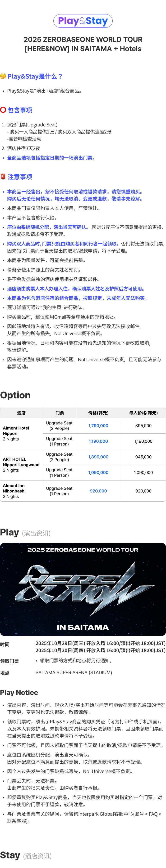Click Upgrade Seat (2 People) for Almont Hotel

(x=59, y=426)
